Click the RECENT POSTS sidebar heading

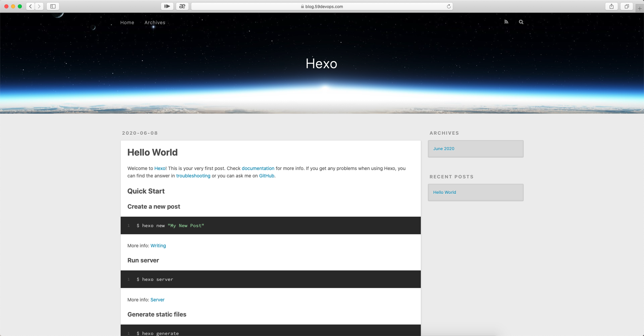[451, 177]
